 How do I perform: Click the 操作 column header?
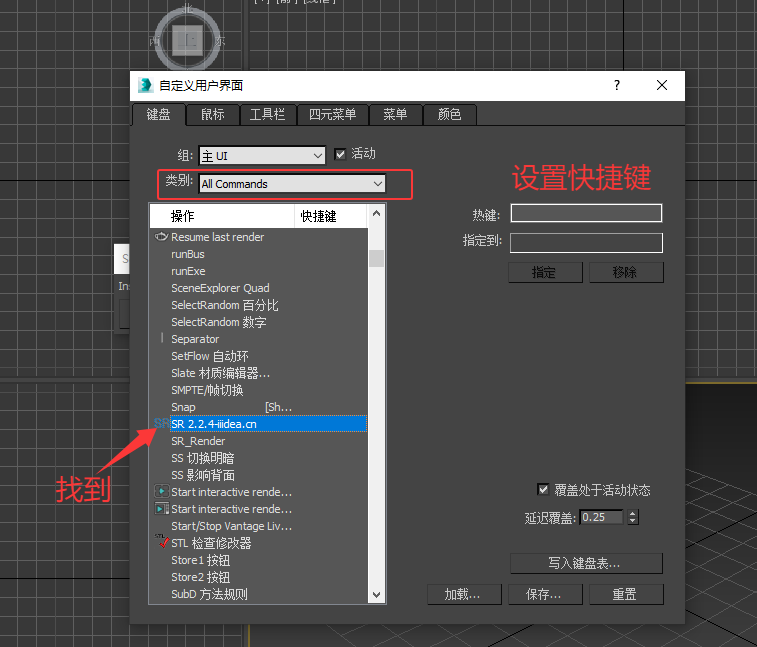[223, 216]
